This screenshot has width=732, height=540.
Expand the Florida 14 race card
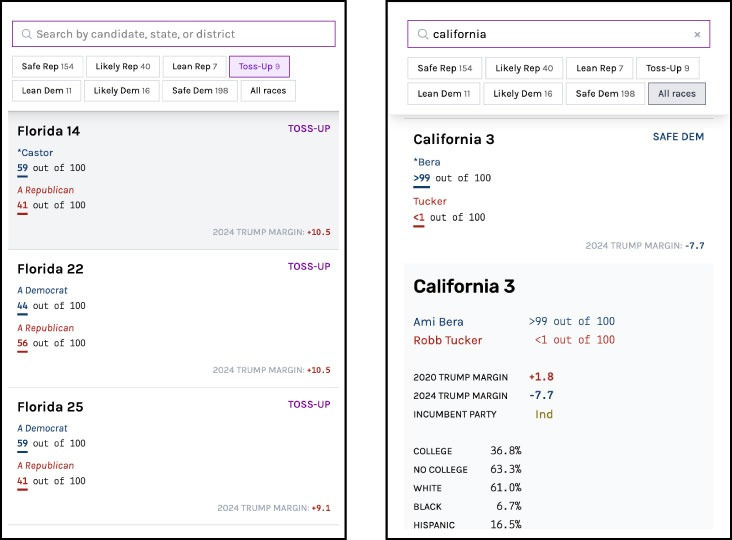(174, 180)
